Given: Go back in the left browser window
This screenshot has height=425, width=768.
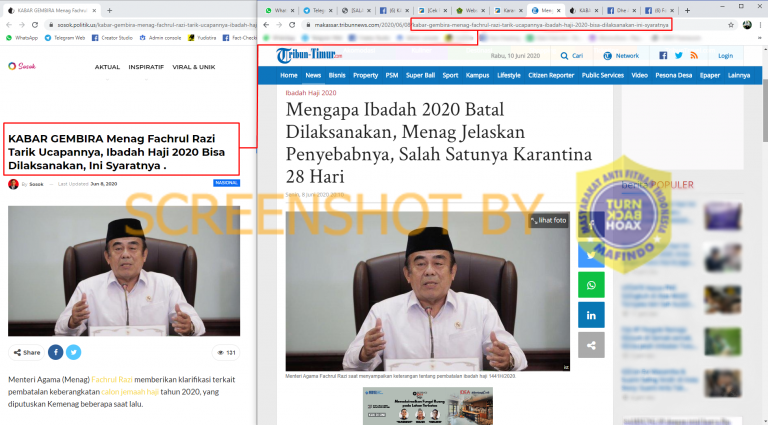Looking at the screenshot, I should (9, 24).
